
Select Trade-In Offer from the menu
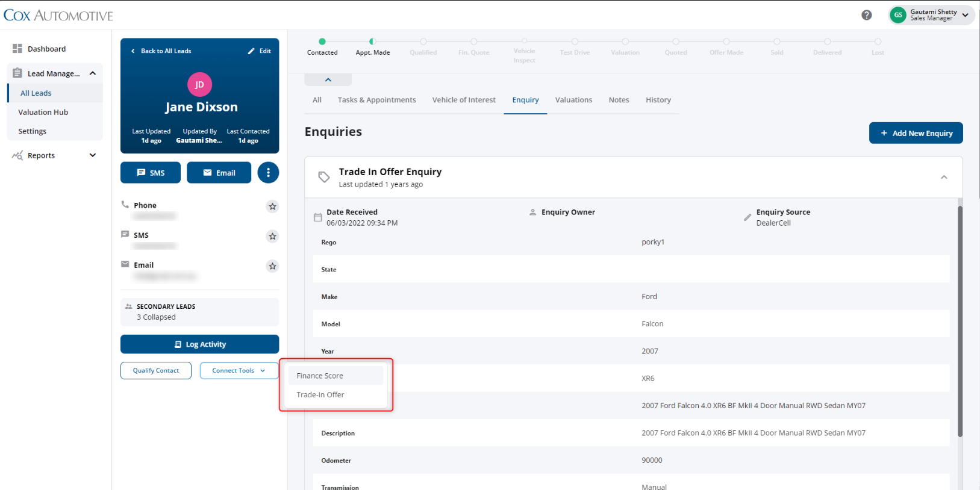click(336, 395)
